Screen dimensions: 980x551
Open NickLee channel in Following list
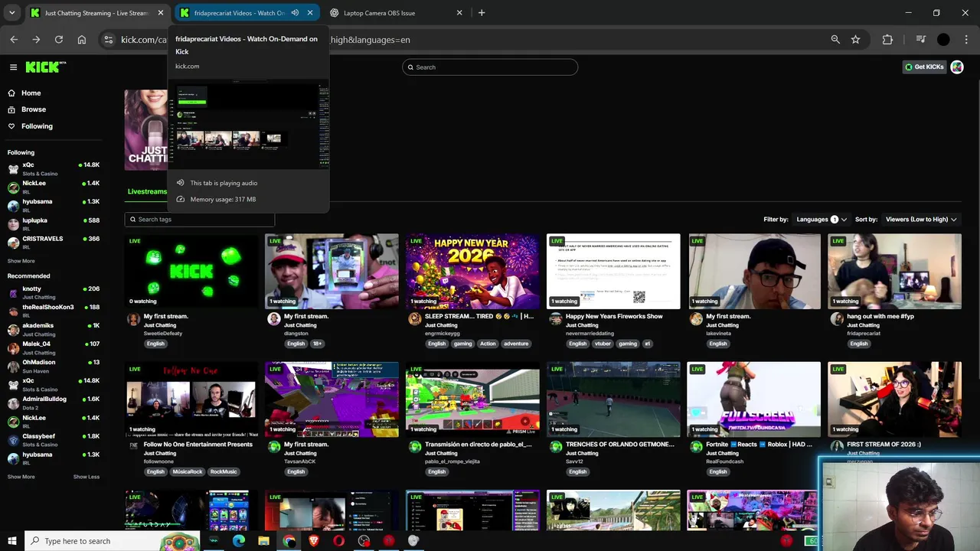click(x=54, y=187)
